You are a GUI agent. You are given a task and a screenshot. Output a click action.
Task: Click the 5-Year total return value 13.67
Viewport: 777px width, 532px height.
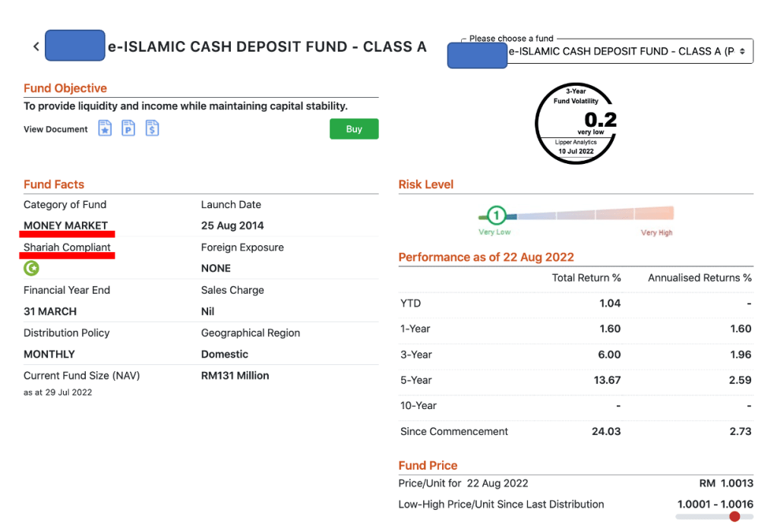tap(607, 380)
